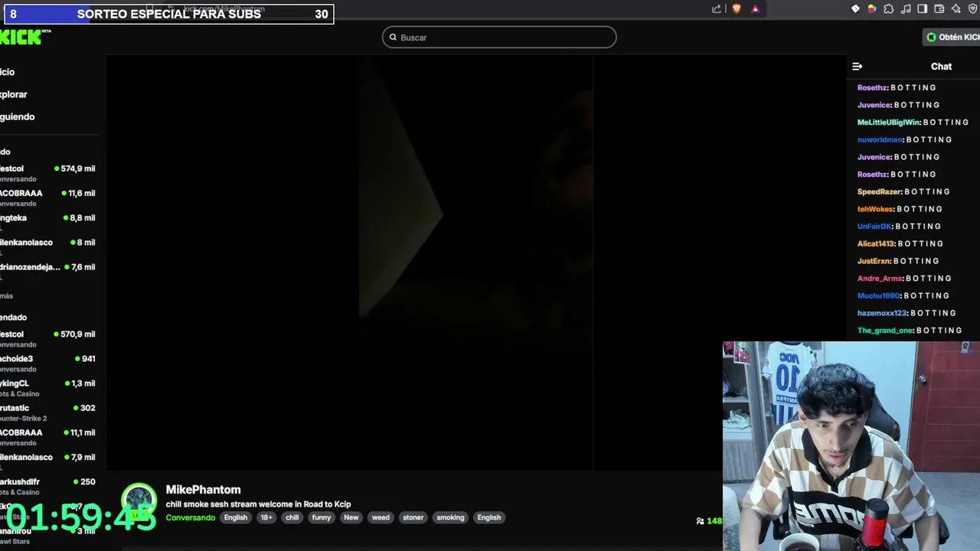Click the Buscar search field

[499, 37]
